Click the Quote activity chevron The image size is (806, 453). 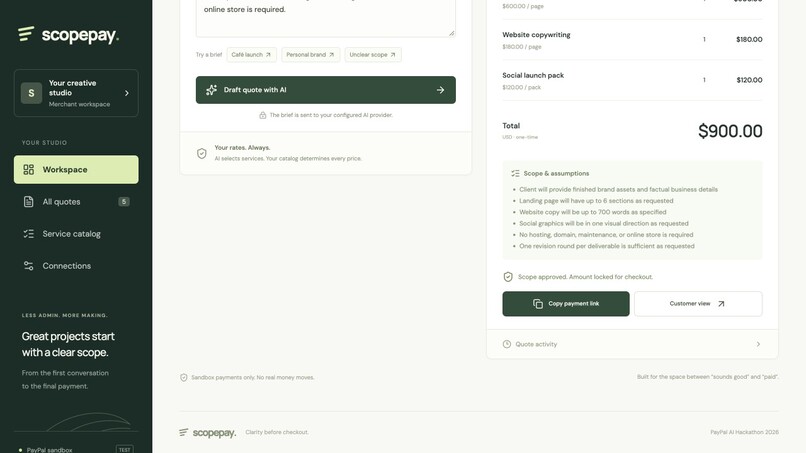click(x=758, y=344)
